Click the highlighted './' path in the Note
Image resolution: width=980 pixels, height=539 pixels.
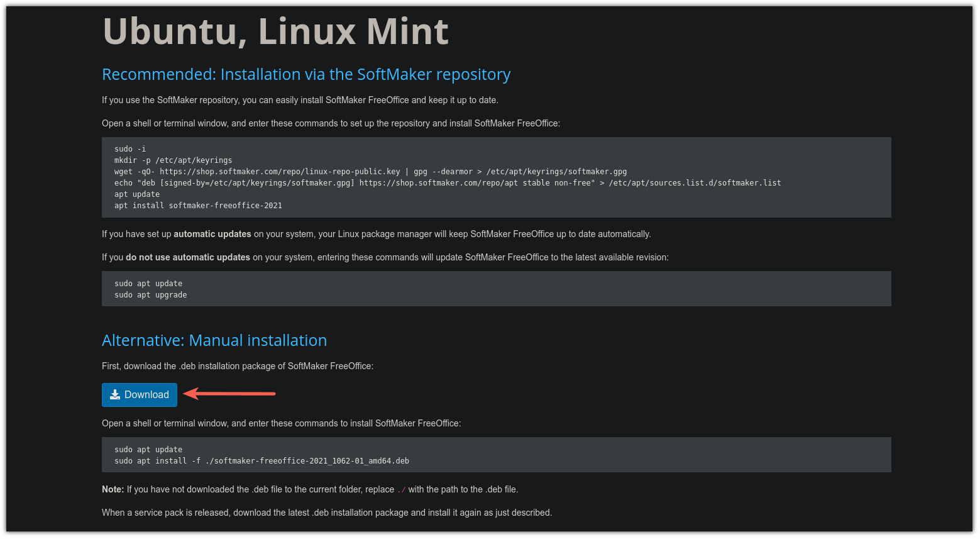pos(401,489)
